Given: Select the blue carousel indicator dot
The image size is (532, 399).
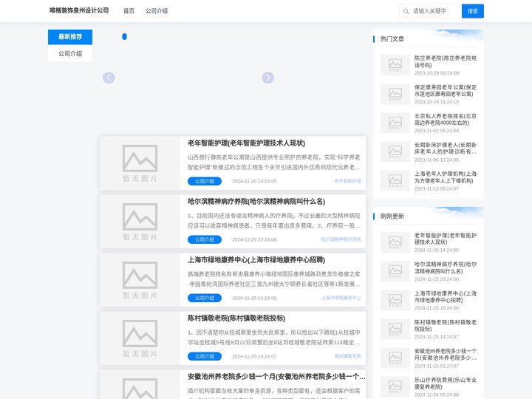Looking at the screenshot, I should pos(125,37).
